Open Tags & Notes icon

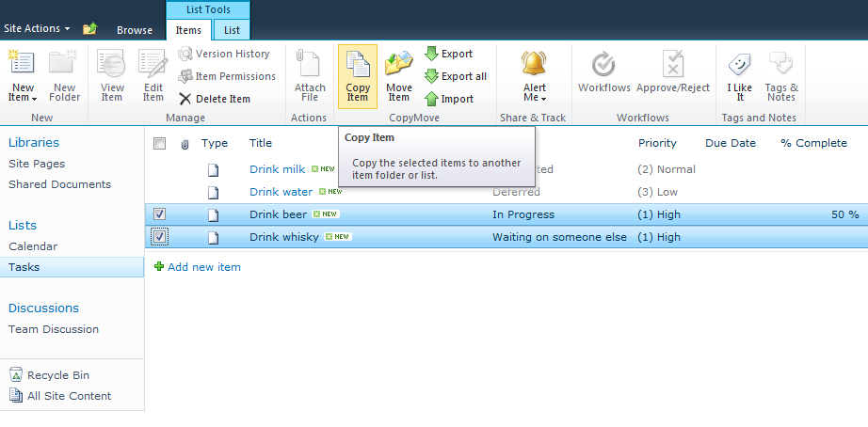pos(780,65)
